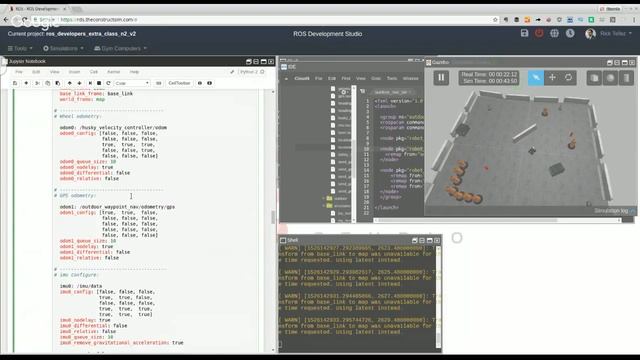Open the Jupyter Help menu

click(134, 72)
